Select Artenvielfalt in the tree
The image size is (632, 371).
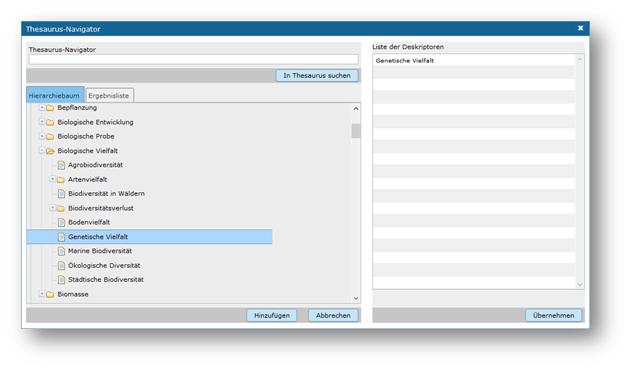click(x=87, y=179)
